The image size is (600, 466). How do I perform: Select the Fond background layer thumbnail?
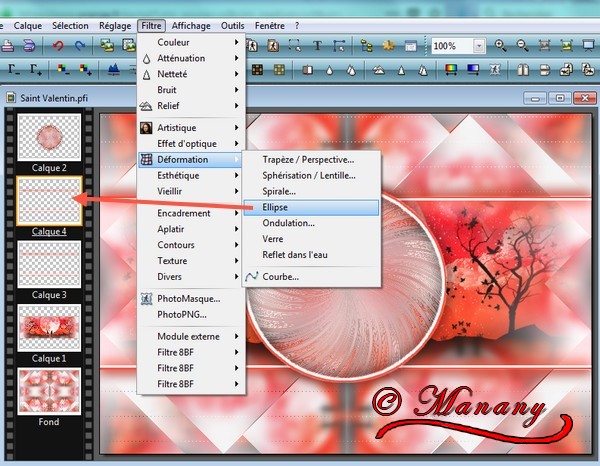[49, 391]
